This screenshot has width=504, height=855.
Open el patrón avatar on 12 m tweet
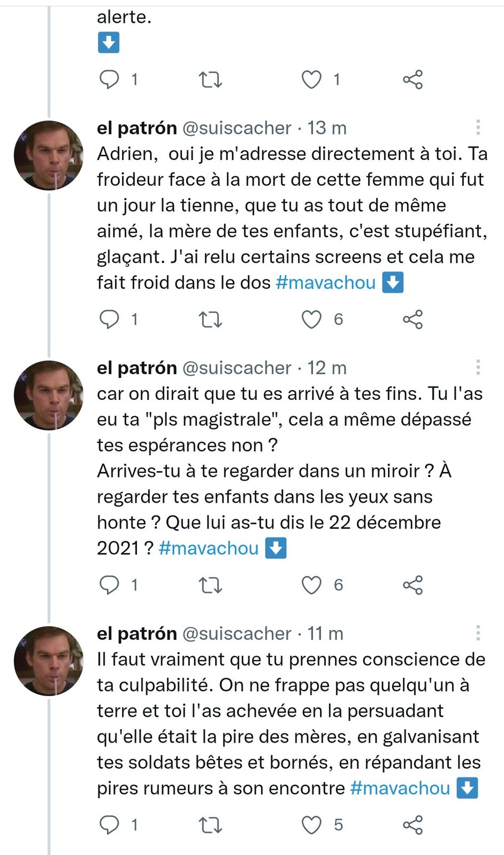[x=49, y=395]
